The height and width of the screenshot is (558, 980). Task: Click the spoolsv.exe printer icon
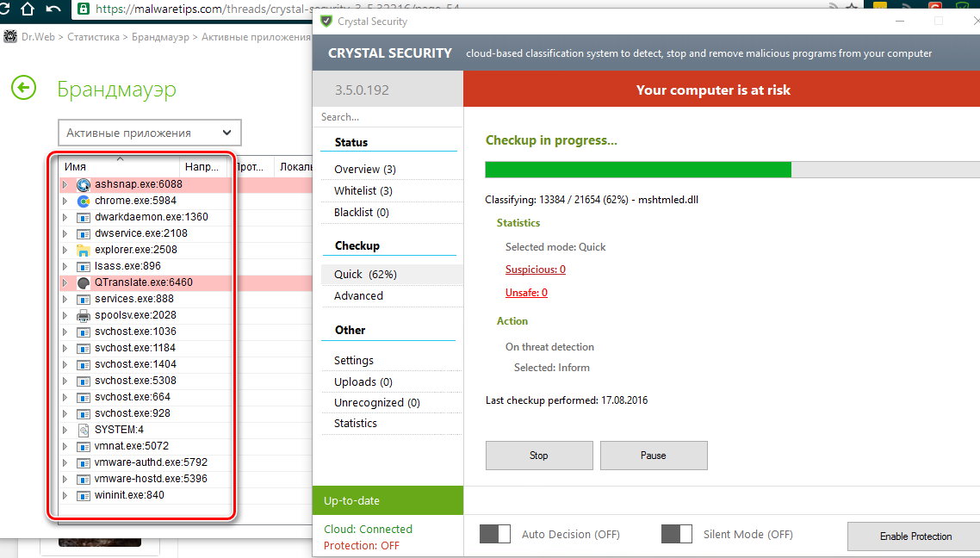pyautogui.click(x=84, y=315)
